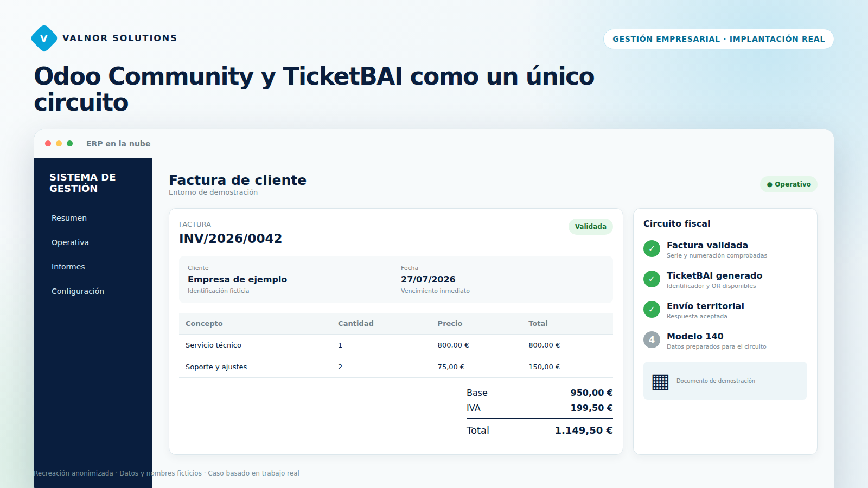
Task: Click the grand total 1.149,50 €
Action: click(584, 431)
